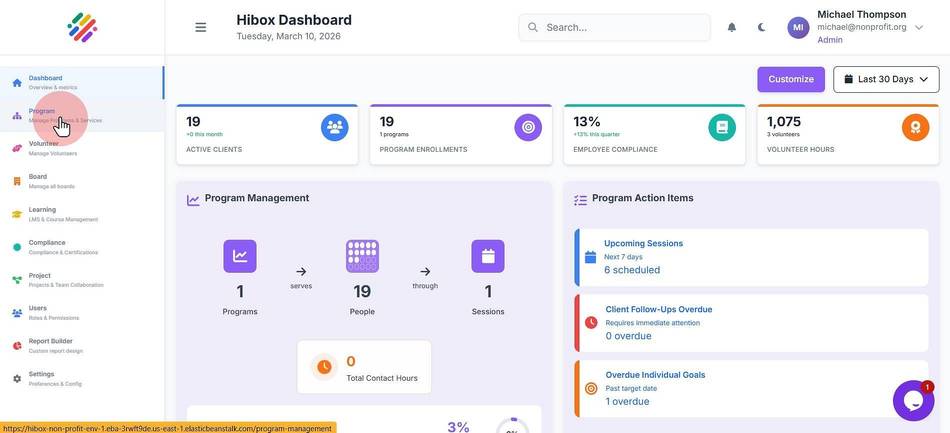
Task: Click the Report Builder label in sidebar
Action: click(50, 341)
